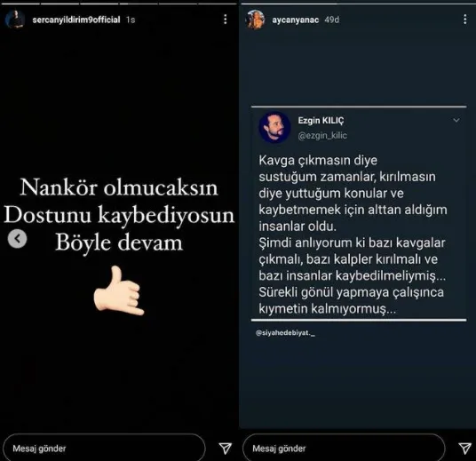Open three-dot menu on sercanyildirim9official story
476x461 pixels.
click(x=225, y=20)
